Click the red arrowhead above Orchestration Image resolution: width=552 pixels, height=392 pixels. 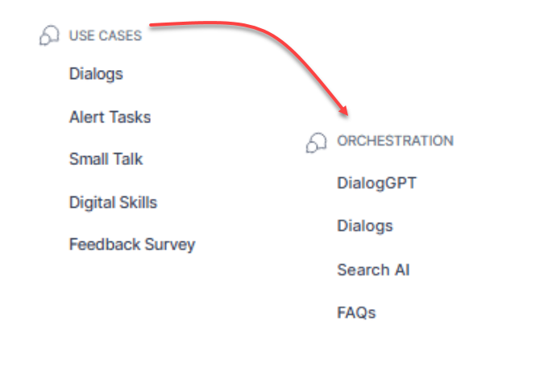pyautogui.click(x=345, y=110)
